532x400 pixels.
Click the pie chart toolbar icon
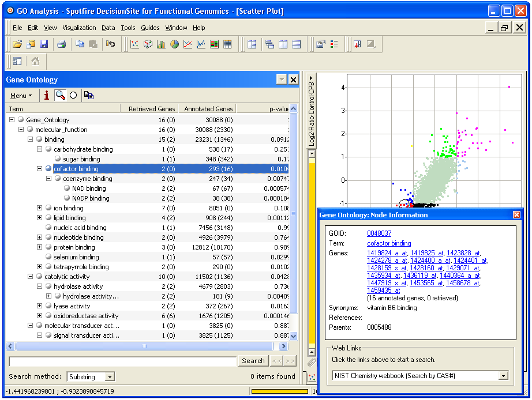coord(174,44)
